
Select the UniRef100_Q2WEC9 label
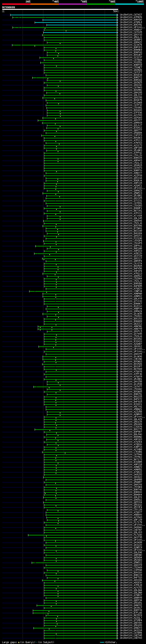[x=131, y=548]
